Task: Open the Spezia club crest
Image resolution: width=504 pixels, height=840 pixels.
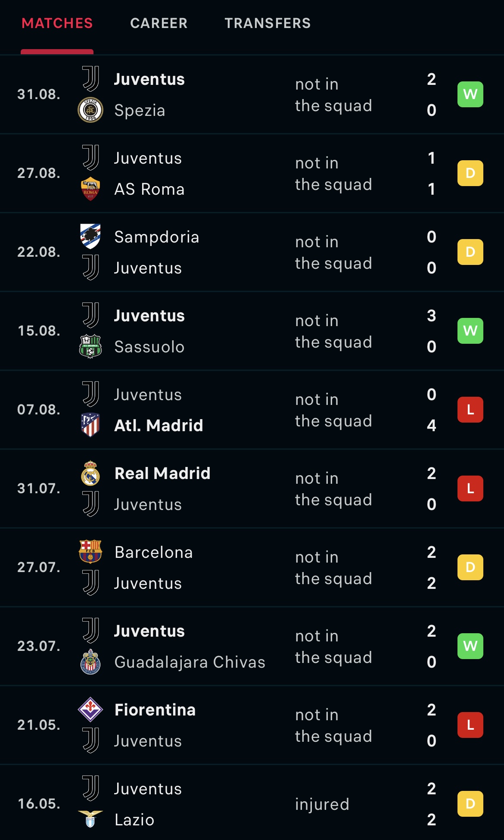Action: pos(90,110)
